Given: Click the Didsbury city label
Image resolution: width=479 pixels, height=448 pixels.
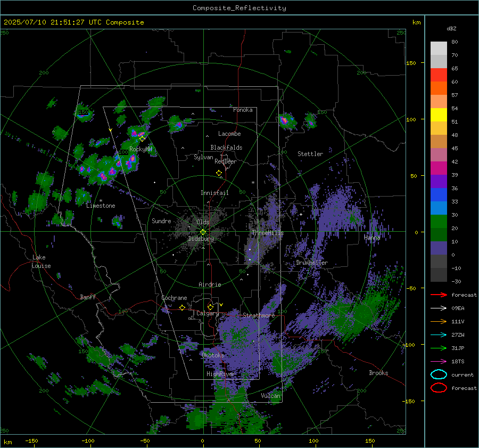Looking at the screenshot, I should 201,239.
